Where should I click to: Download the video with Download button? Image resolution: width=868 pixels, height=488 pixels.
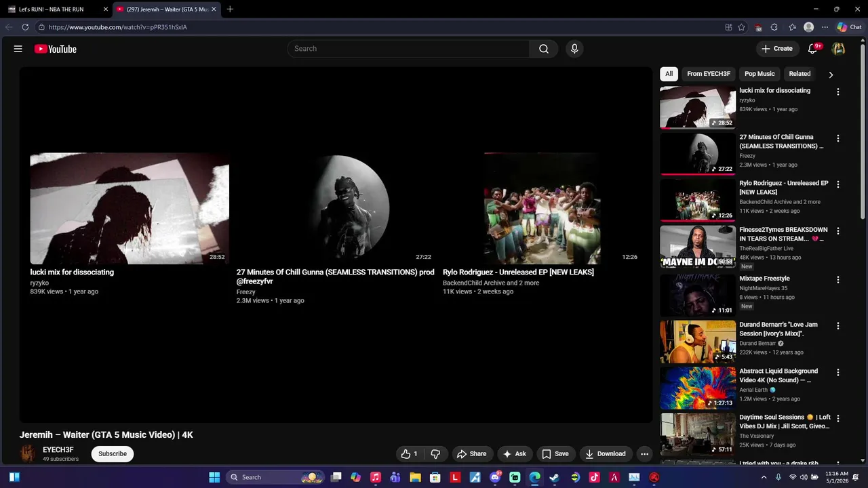tap(605, 454)
